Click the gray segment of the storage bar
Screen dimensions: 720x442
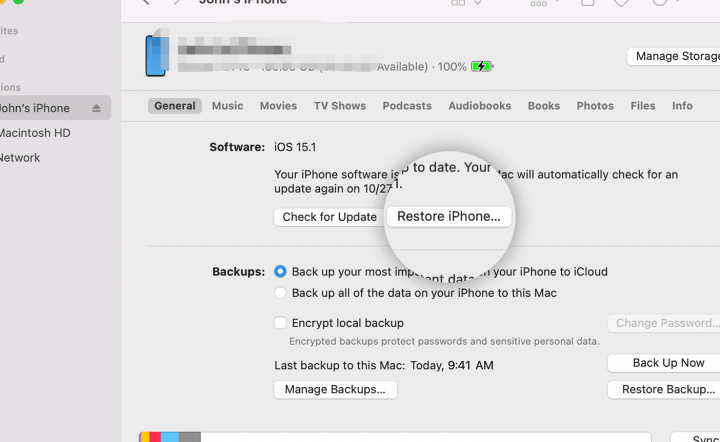tap(190, 437)
